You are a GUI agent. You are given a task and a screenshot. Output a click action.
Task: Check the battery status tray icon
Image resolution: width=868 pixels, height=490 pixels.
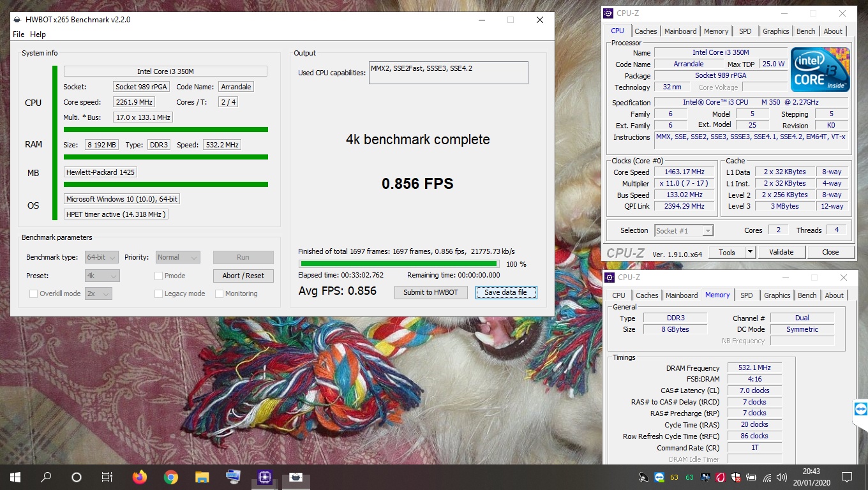[751, 477]
